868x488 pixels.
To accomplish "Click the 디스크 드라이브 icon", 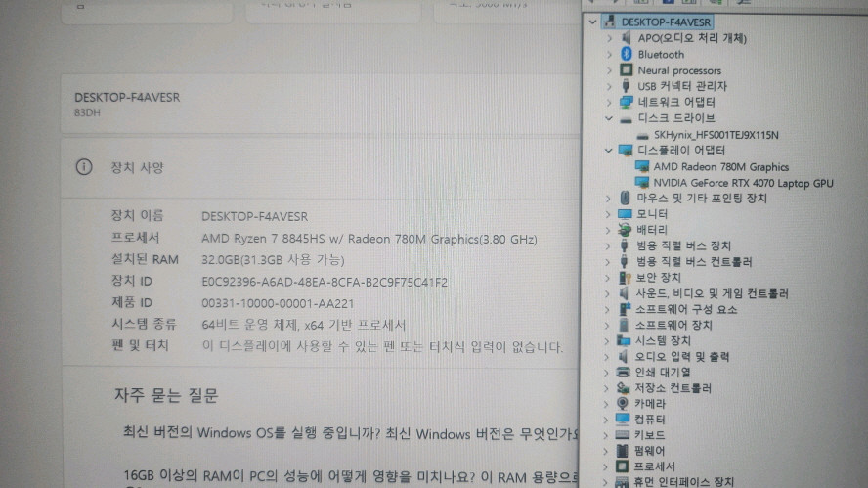I will click(x=626, y=118).
